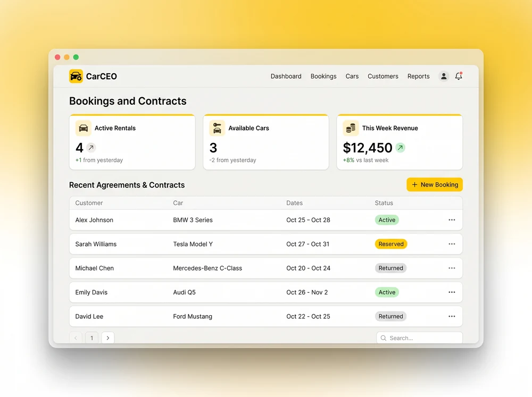
Task: Click the +1 from yesterday text
Action: point(99,161)
